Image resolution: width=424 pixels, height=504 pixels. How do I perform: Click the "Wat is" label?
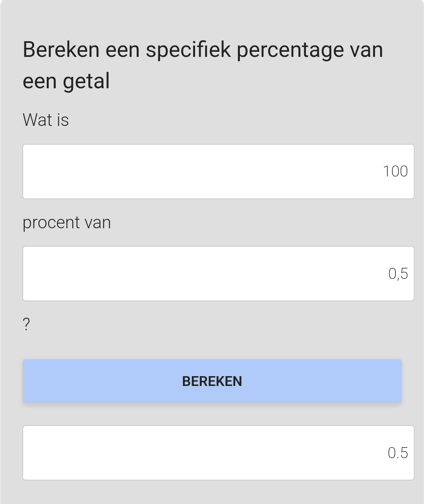pos(46,120)
